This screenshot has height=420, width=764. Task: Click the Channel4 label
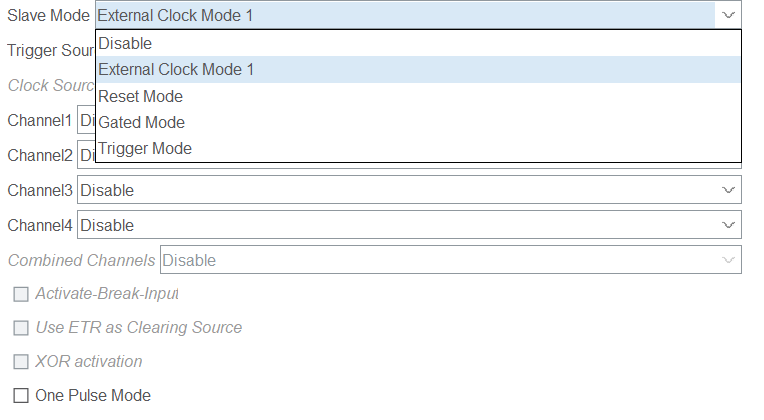pos(40,225)
